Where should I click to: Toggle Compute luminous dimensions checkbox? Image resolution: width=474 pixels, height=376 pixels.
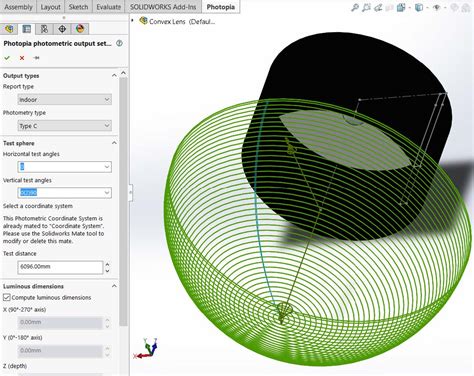(x=7, y=297)
